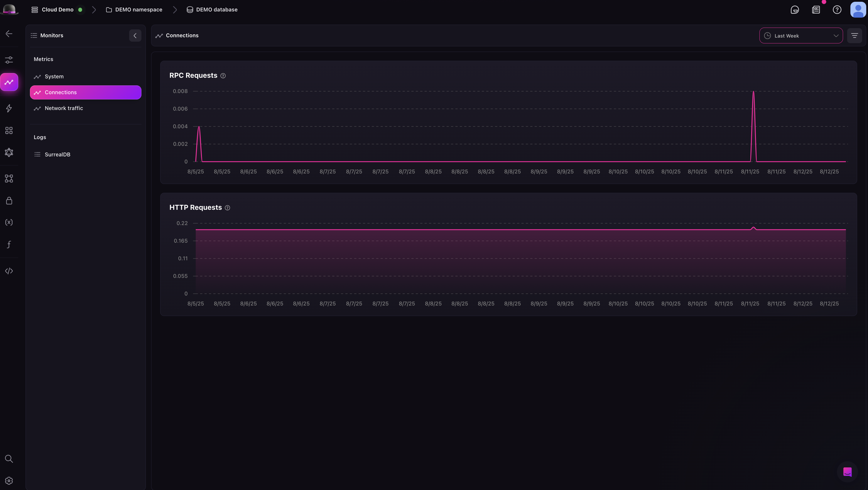Select the parameters (x) icon in sidebar

9,222
